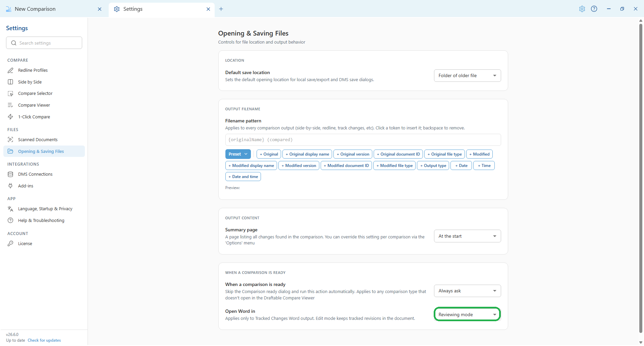
Task: Click the Language, Startup & Privacy translate icon
Action: click(x=10, y=209)
